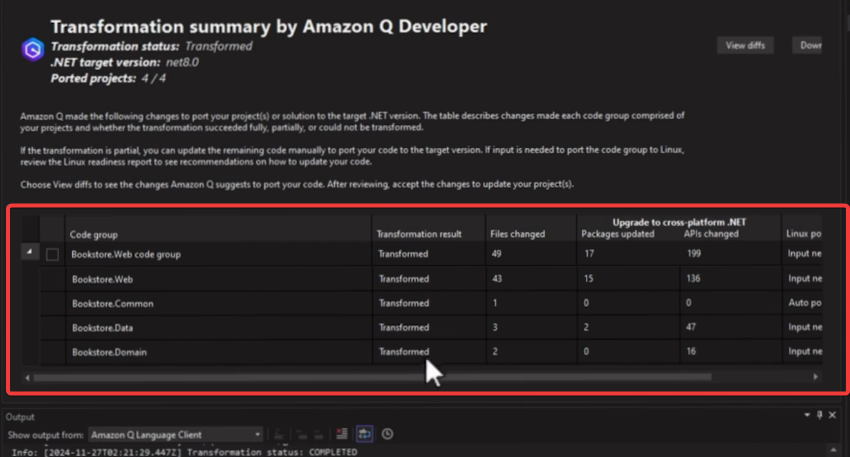The image size is (850, 457).
Task: Click the table scrollbar left arrow
Action: (27, 377)
